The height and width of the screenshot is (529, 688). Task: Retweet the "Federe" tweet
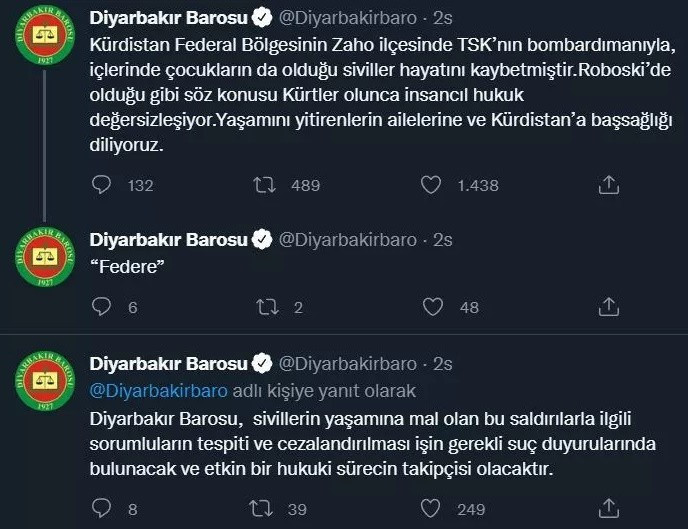click(x=267, y=307)
